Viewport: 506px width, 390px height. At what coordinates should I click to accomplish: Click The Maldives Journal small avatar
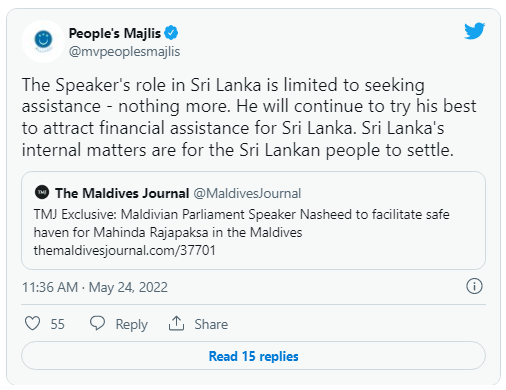pos(42,192)
